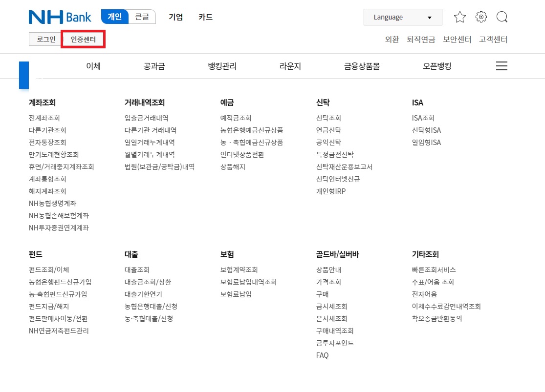Open 대출기한연기 link
545x392 pixels.
pos(144,294)
